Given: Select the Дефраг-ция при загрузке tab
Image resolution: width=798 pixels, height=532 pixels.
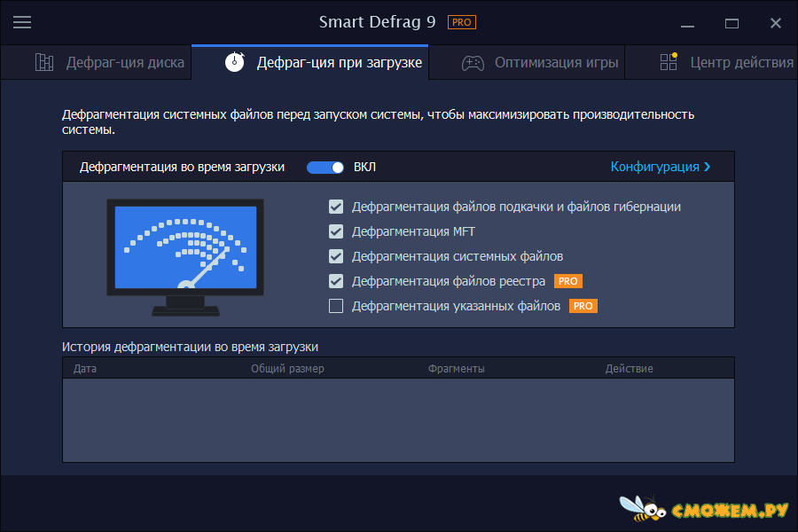Looking at the screenshot, I should click(x=310, y=62).
